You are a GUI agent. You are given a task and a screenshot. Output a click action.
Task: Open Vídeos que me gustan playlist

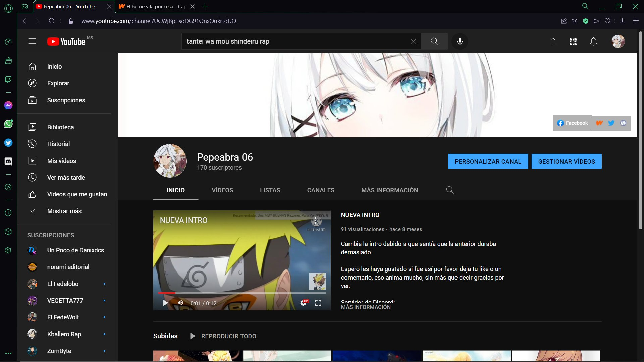point(64,194)
